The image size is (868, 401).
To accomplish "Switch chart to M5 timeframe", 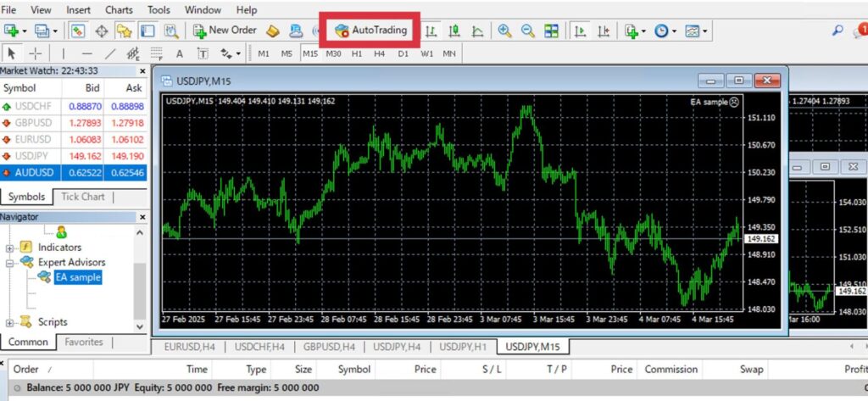I will (287, 53).
